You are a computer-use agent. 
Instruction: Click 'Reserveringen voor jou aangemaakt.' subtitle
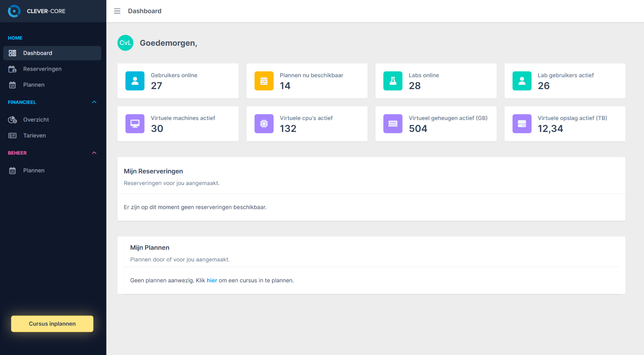172,183
